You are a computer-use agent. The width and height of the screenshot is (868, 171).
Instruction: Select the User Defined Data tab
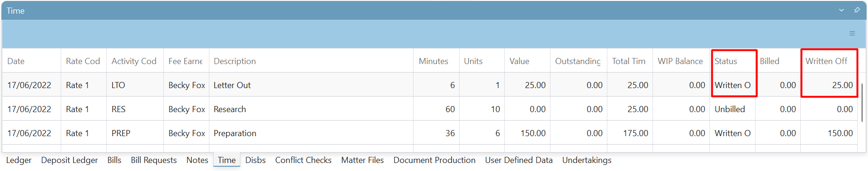pyautogui.click(x=519, y=160)
